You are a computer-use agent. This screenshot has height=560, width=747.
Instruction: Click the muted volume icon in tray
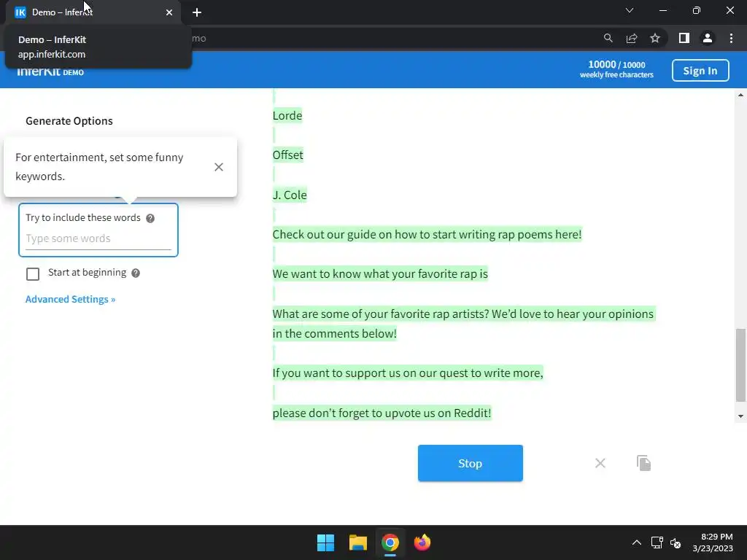tap(676, 542)
